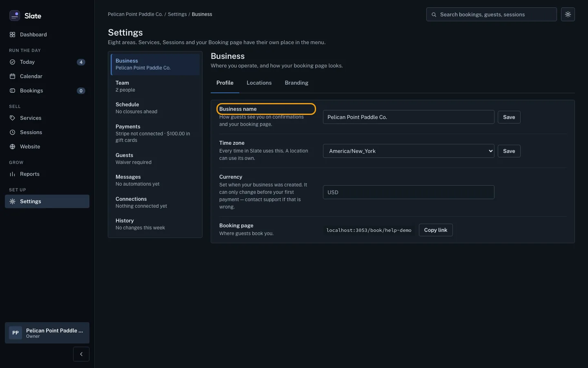Image resolution: width=588 pixels, height=368 pixels.
Task: Click the Sessions clock icon
Action: 12,132
